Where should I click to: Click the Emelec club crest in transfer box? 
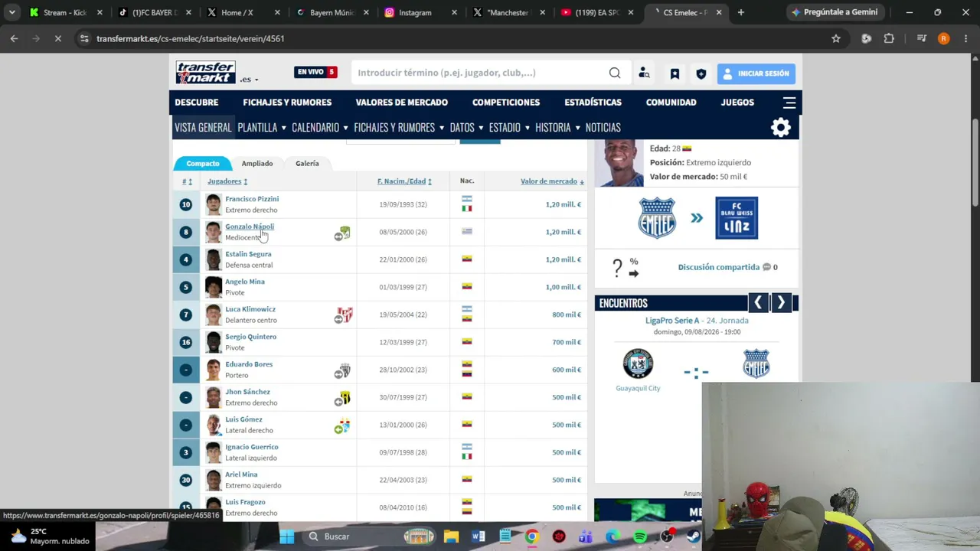click(657, 218)
